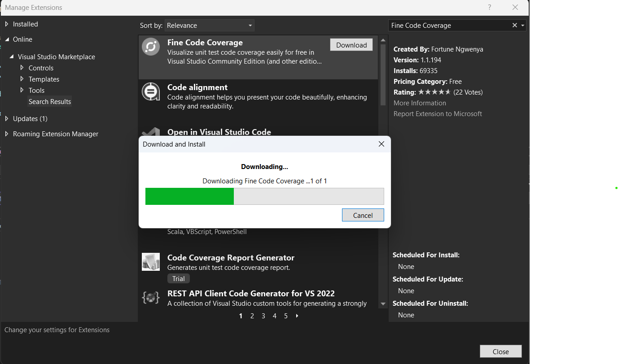Open the search box history dropdown arrow
618x364 pixels.
523,26
